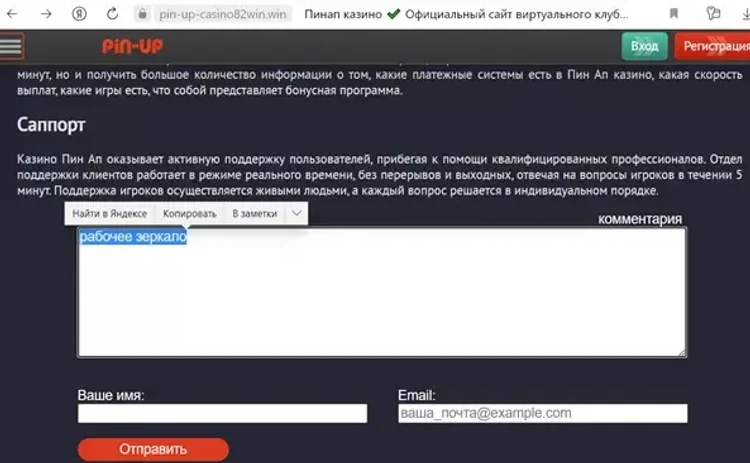The width and height of the screenshot is (750, 463).
Task: Open the downloads arrow icon
Action: tap(746, 14)
